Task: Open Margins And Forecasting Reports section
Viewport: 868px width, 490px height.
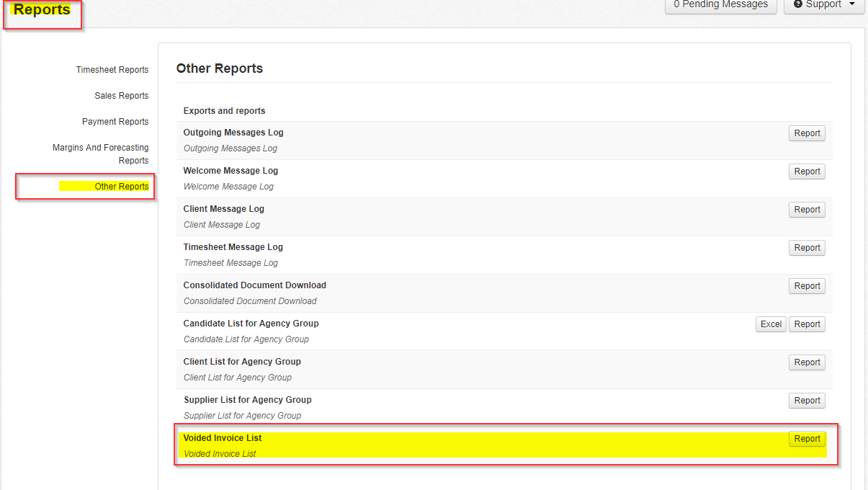Action: click(x=101, y=154)
